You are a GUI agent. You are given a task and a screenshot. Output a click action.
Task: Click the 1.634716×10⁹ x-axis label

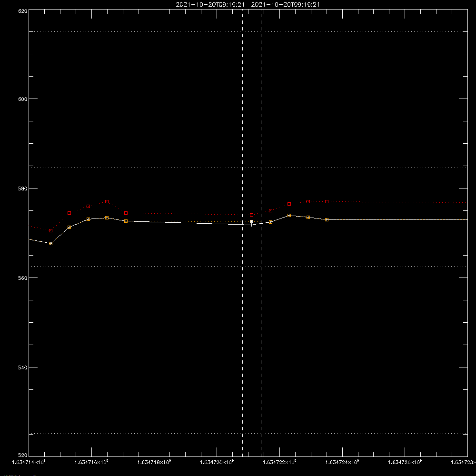tap(91, 462)
